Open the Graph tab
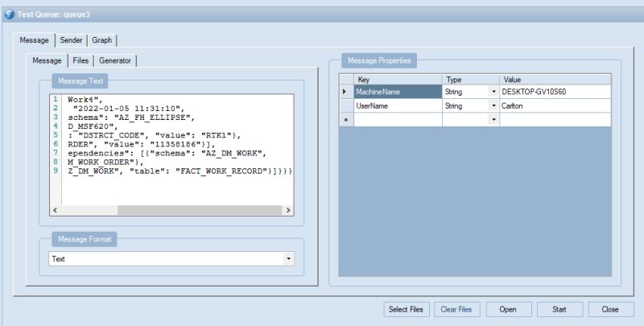This screenshot has width=644, height=326. click(x=102, y=40)
